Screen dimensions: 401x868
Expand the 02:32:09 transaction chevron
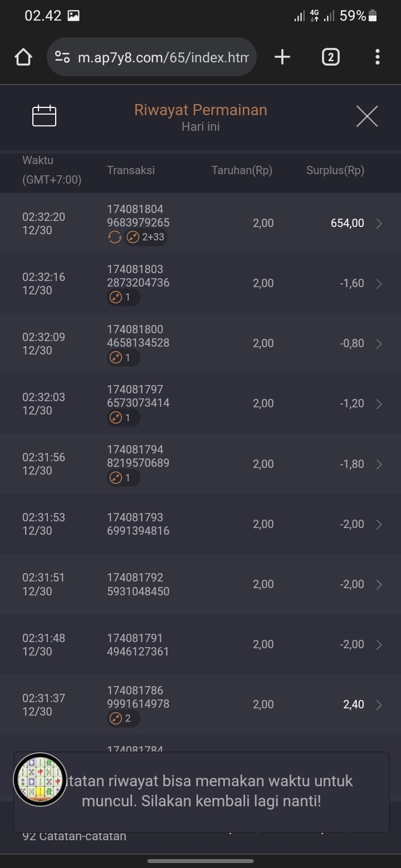point(379,344)
